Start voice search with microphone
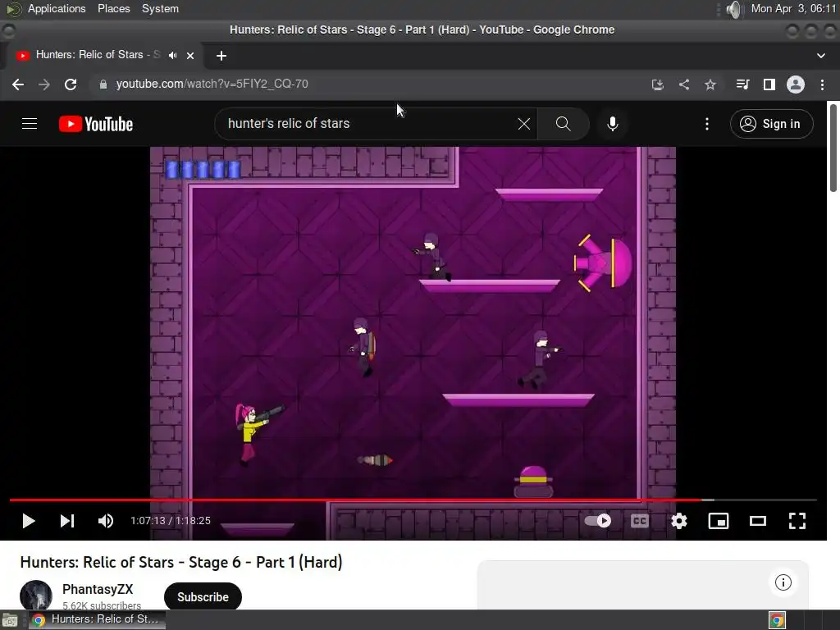The height and width of the screenshot is (630, 840). click(x=612, y=124)
